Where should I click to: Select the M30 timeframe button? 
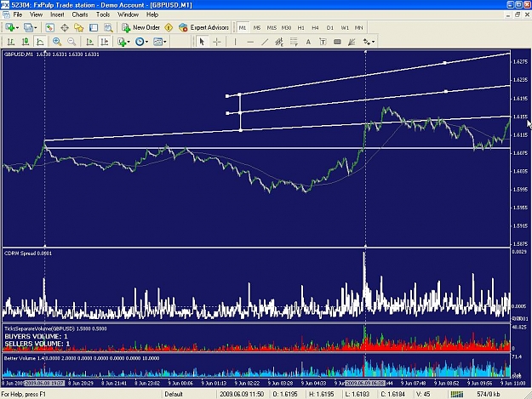coord(286,28)
